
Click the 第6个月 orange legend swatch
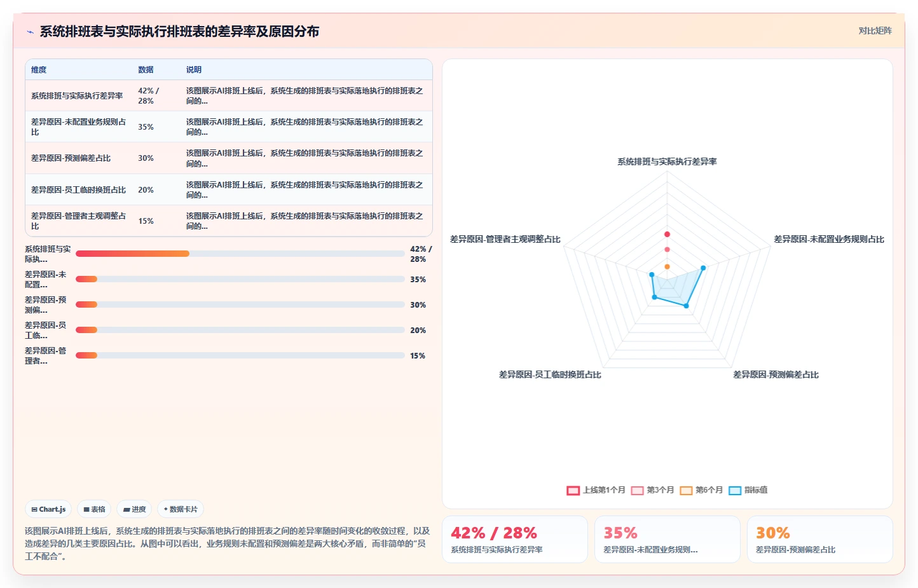pos(686,491)
